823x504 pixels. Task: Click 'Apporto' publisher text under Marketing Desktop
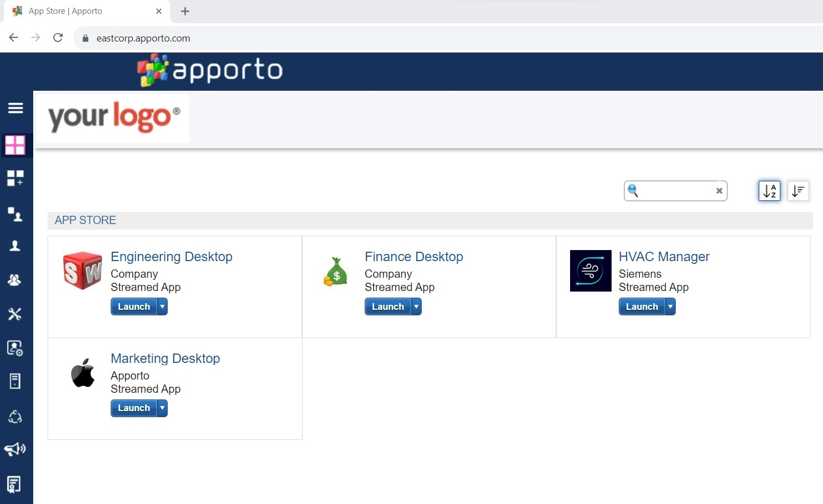tap(130, 376)
